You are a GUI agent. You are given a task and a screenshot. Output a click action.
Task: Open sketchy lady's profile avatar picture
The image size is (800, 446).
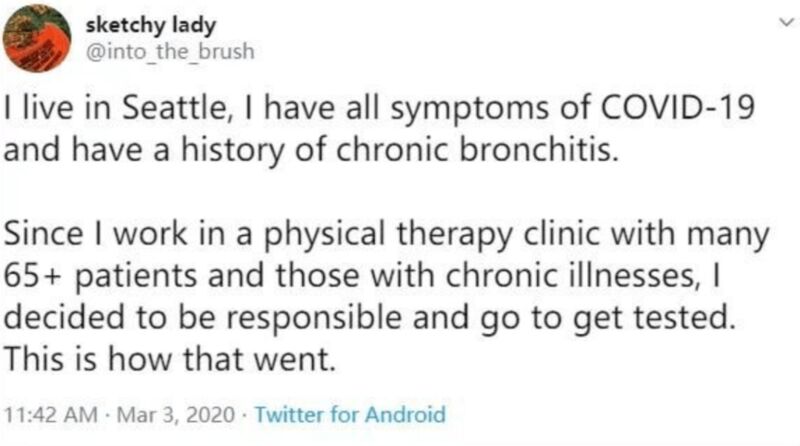37,38
